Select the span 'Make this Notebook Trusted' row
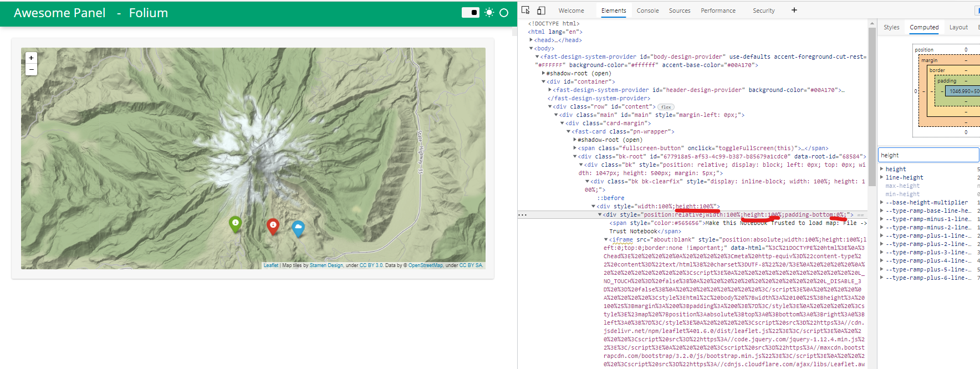The image size is (980, 369). (x=737, y=227)
